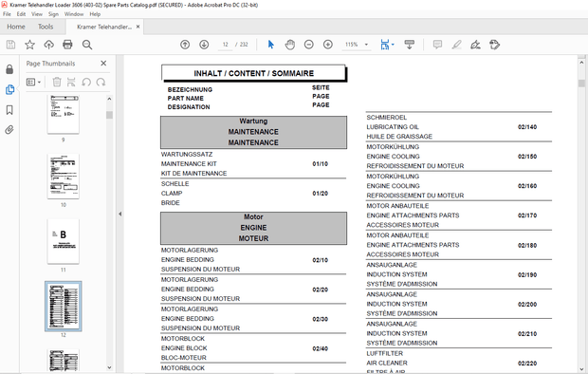
Task: Open the Window menu
Action: coord(74,14)
